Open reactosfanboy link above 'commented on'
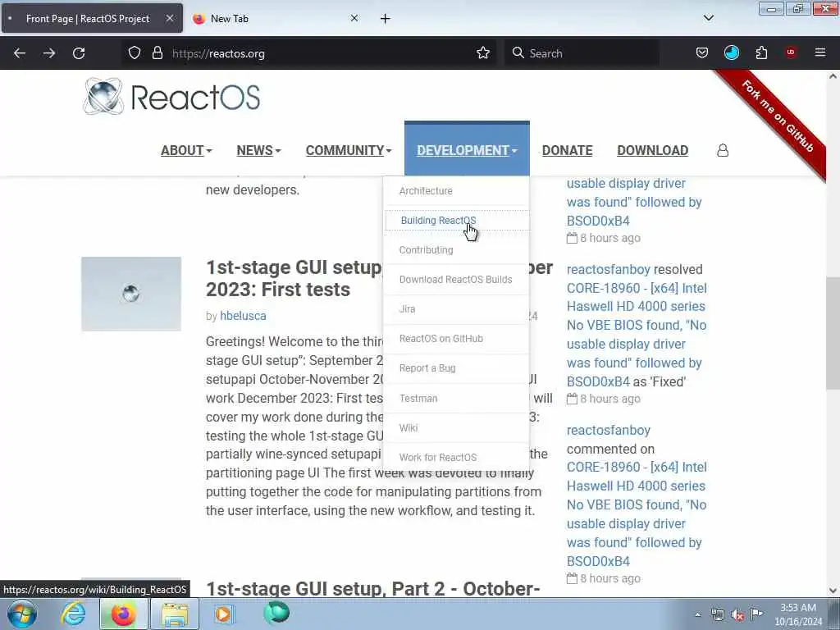Image resolution: width=840 pixels, height=630 pixels. 608,430
